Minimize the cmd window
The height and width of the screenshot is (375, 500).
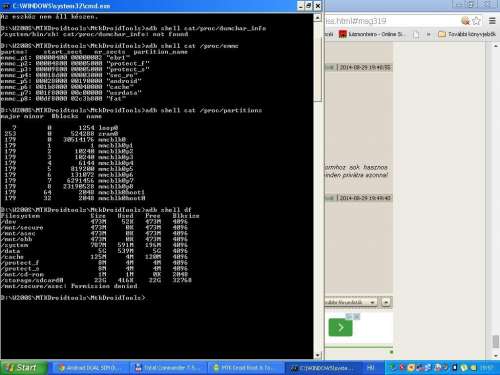[x=301, y=6]
